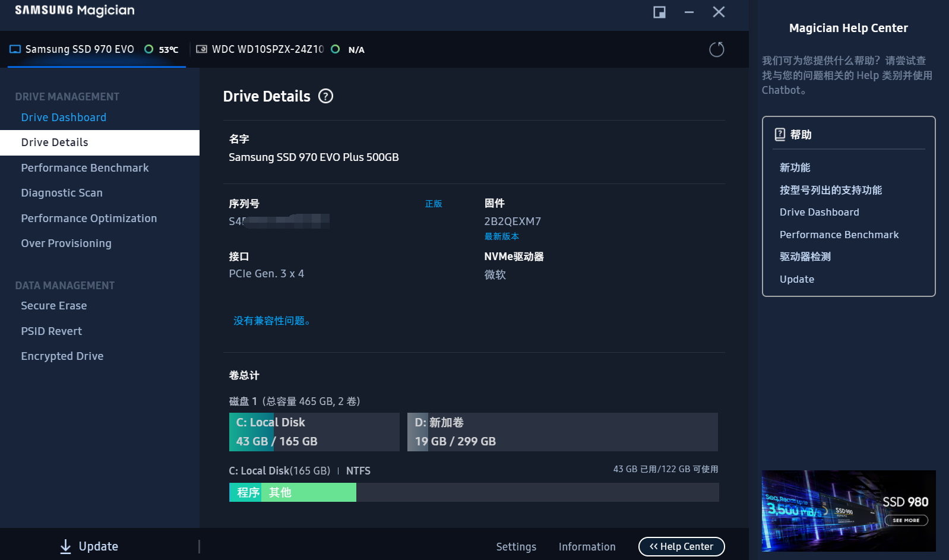Click the Update button at bottom left
The width and height of the screenshot is (949, 560).
click(89, 546)
